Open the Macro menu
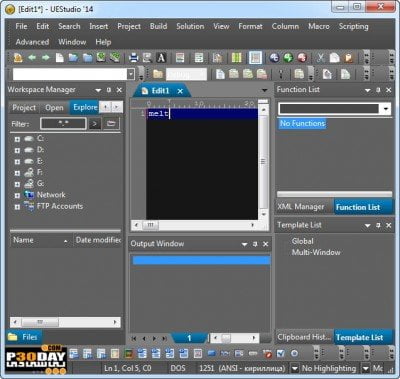 pyautogui.click(x=319, y=26)
